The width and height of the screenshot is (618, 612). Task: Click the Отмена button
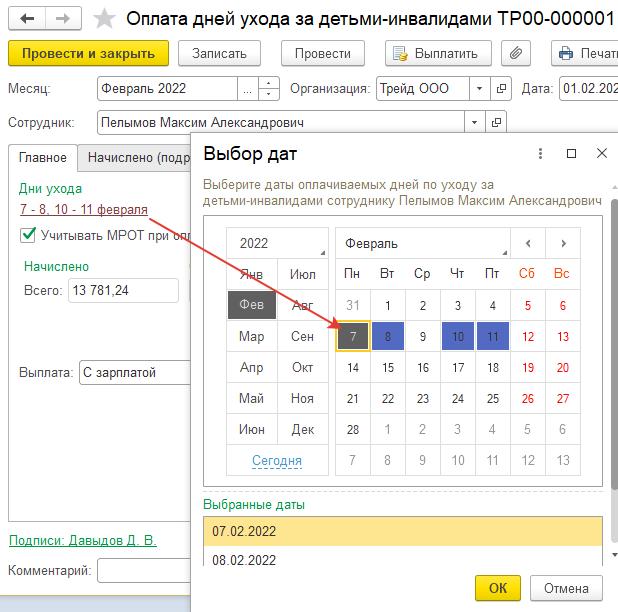click(x=566, y=588)
